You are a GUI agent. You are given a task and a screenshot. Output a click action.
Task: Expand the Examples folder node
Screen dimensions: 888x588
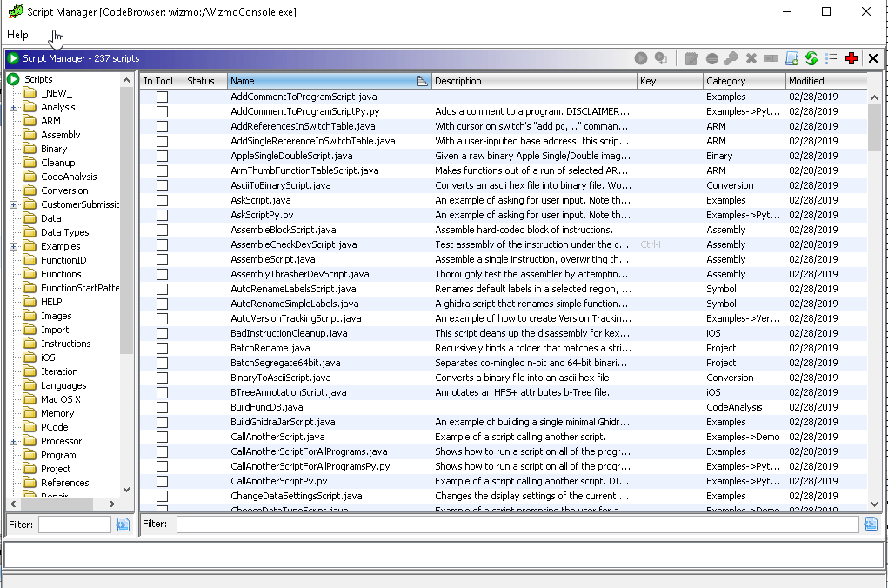(14, 246)
